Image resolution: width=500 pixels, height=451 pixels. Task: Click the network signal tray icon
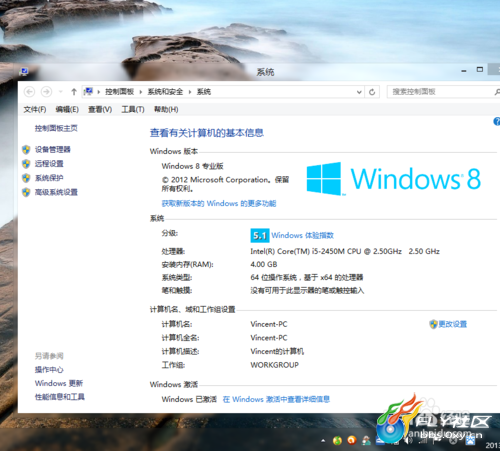[x=423, y=441]
